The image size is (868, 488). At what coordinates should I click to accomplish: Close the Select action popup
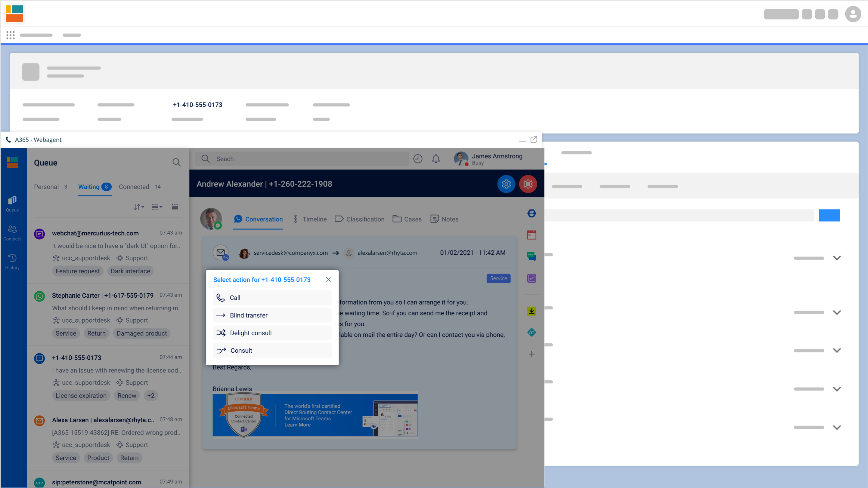point(328,280)
